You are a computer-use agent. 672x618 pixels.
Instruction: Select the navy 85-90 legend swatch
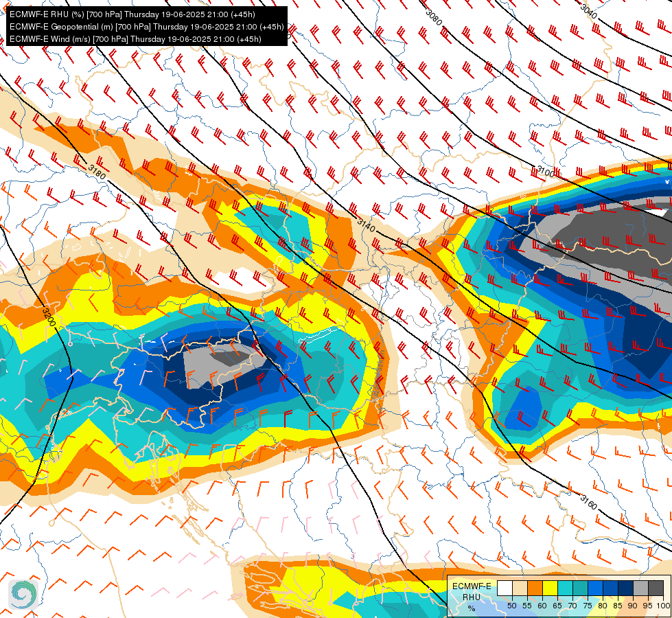[x=626, y=588]
